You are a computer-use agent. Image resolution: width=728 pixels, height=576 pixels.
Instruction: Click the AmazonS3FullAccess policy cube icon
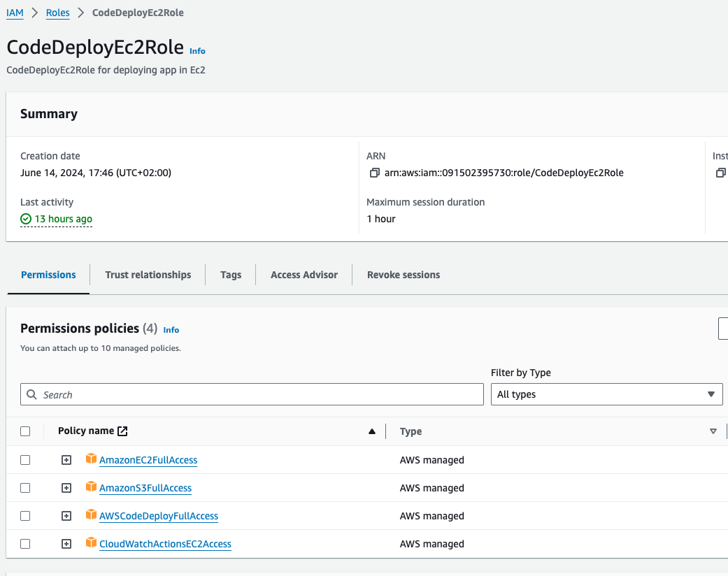click(x=91, y=487)
